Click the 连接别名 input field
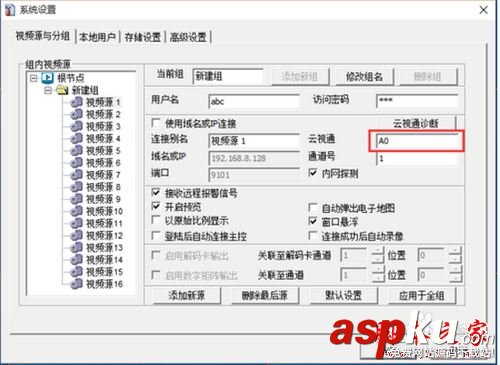Screen dimensions: 500x365 pyautogui.click(x=254, y=141)
